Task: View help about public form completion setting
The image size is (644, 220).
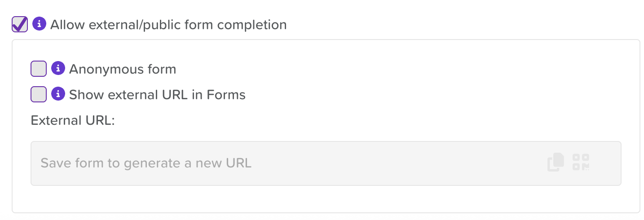Action: point(40,24)
